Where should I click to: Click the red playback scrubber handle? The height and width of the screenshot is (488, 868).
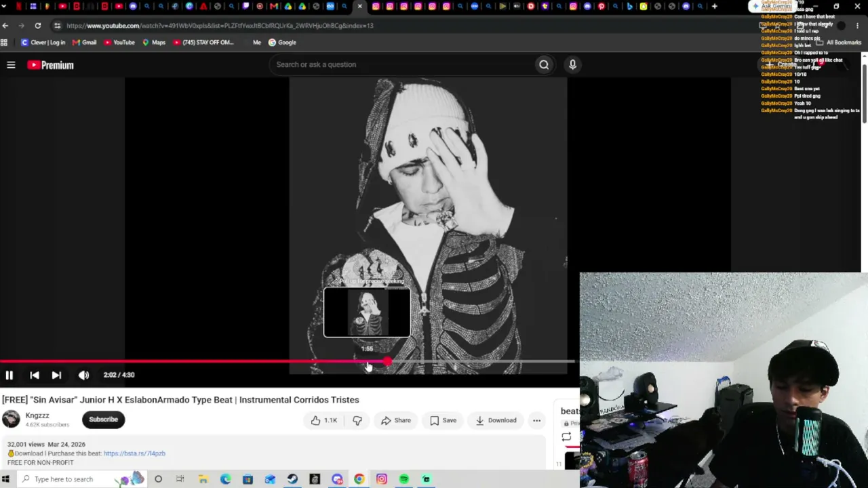387,361
